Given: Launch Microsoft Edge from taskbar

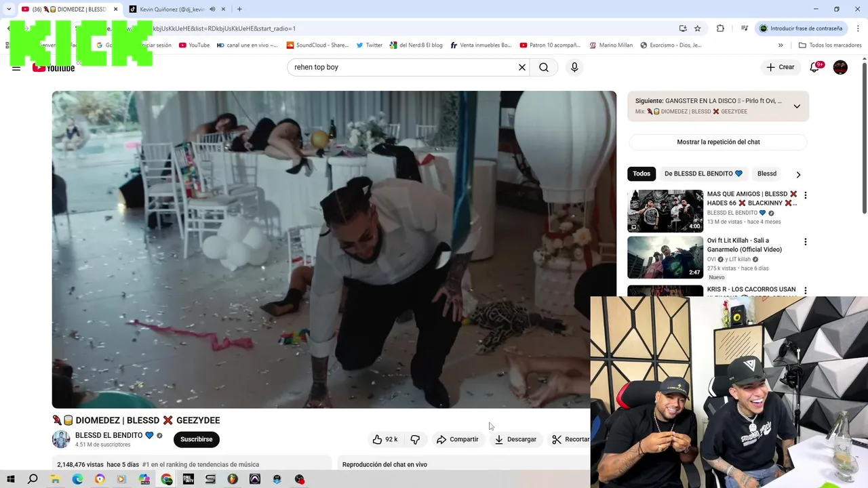Looking at the screenshot, I should click(x=77, y=479).
